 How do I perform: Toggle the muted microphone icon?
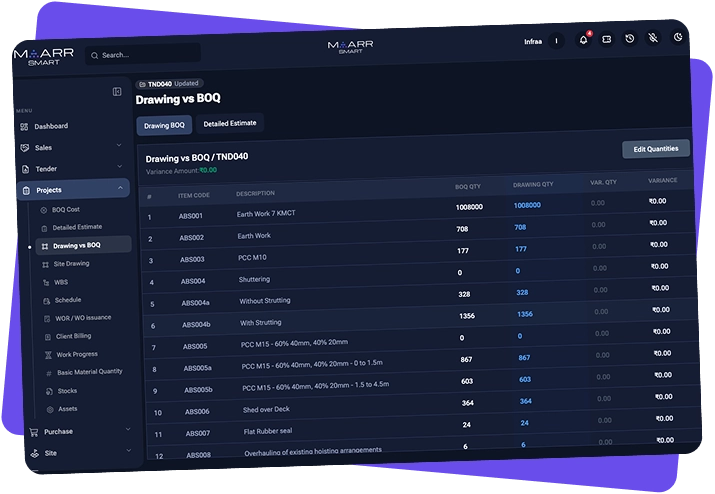click(x=653, y=38)
